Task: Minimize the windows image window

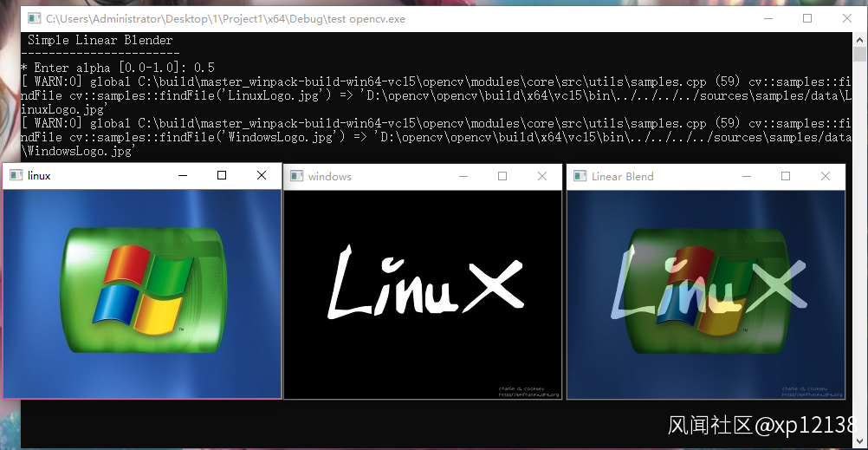Action: coord(463,176)
